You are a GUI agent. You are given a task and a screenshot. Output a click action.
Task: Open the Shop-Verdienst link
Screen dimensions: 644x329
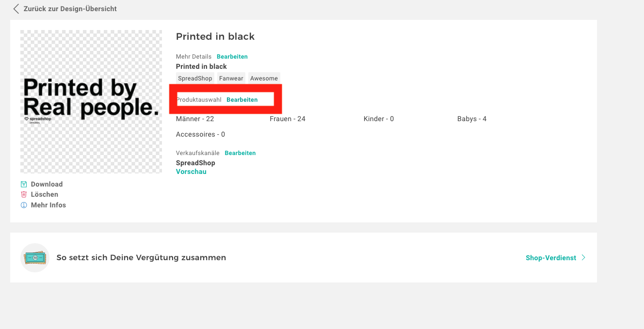point(551,258)
